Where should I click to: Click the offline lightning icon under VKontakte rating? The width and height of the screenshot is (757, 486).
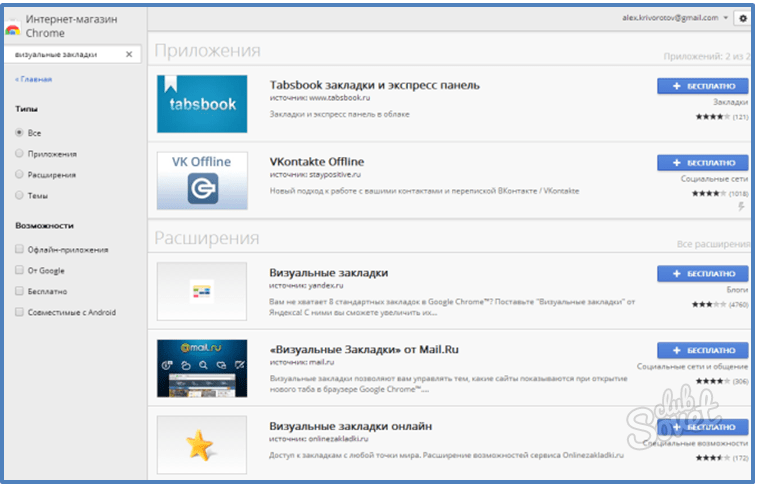tap(742, 207)
